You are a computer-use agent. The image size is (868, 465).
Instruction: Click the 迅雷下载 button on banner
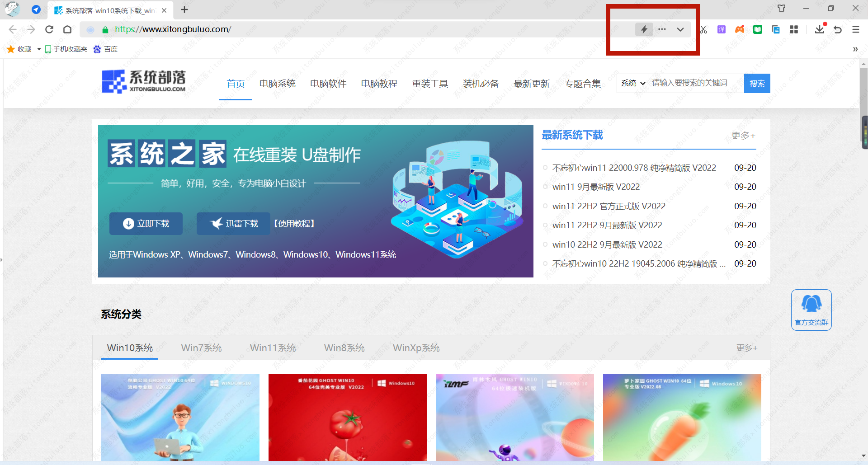[x=233, y=224]
